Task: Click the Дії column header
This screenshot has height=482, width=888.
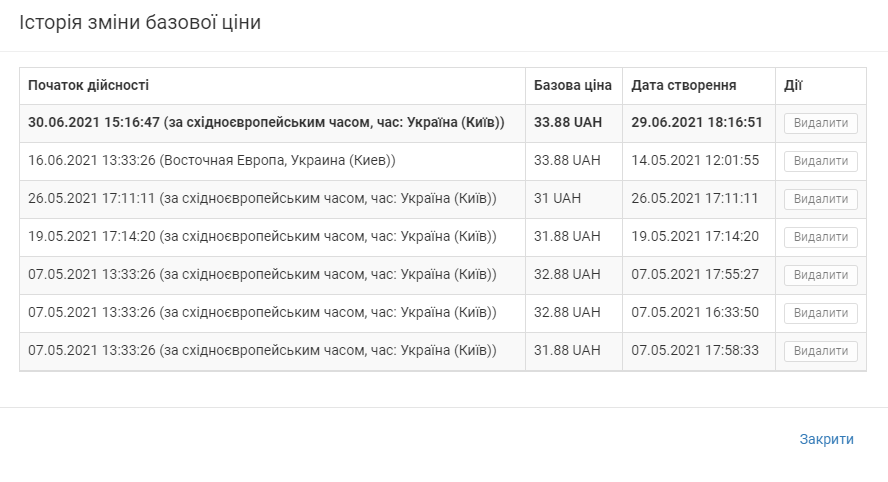Action: (794, 86)
